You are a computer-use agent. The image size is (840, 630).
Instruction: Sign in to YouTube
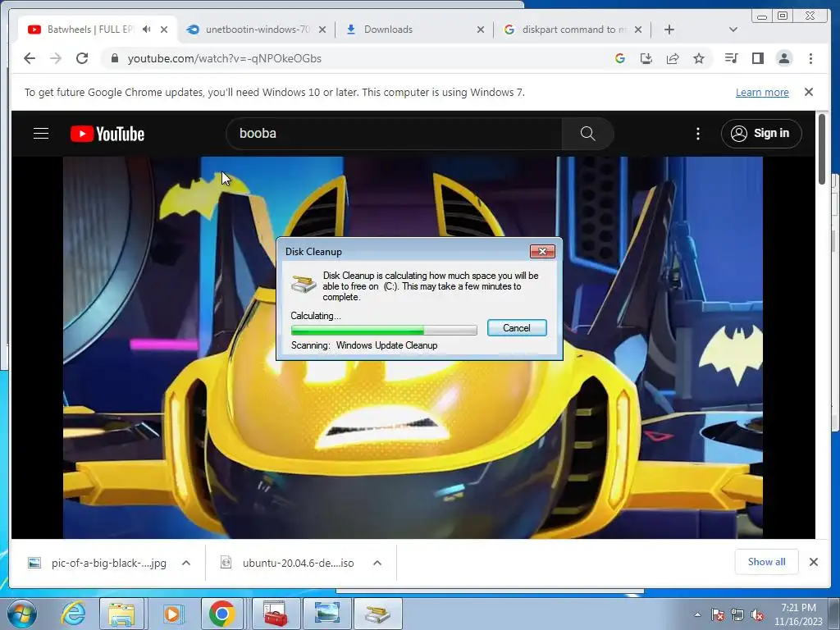761,134
